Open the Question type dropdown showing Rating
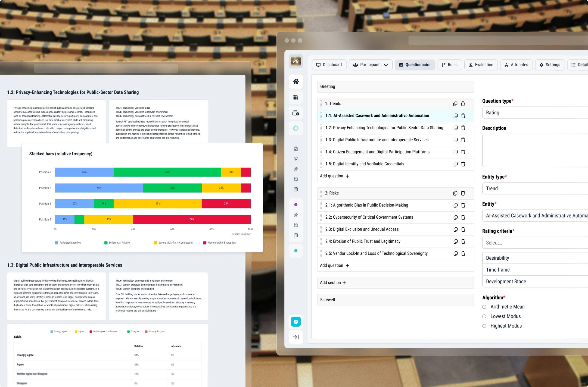 pos(535,113)
